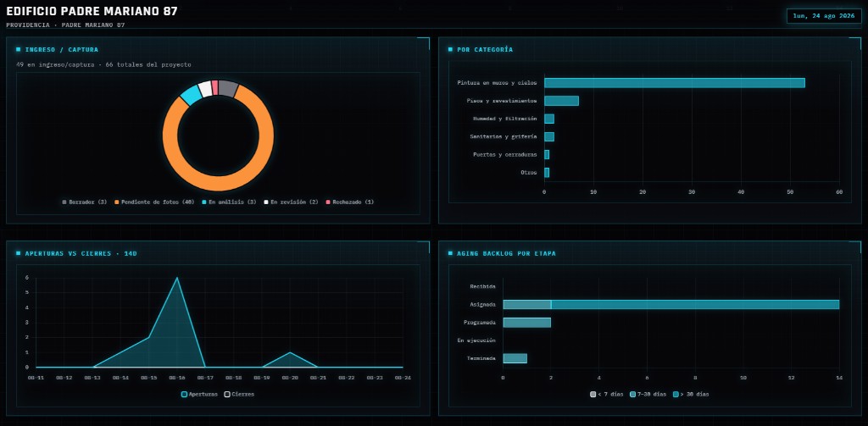This screenshot has width=868, height=426.
Task: Click the Pisos y revestimientos label
Action: point(502,101)
